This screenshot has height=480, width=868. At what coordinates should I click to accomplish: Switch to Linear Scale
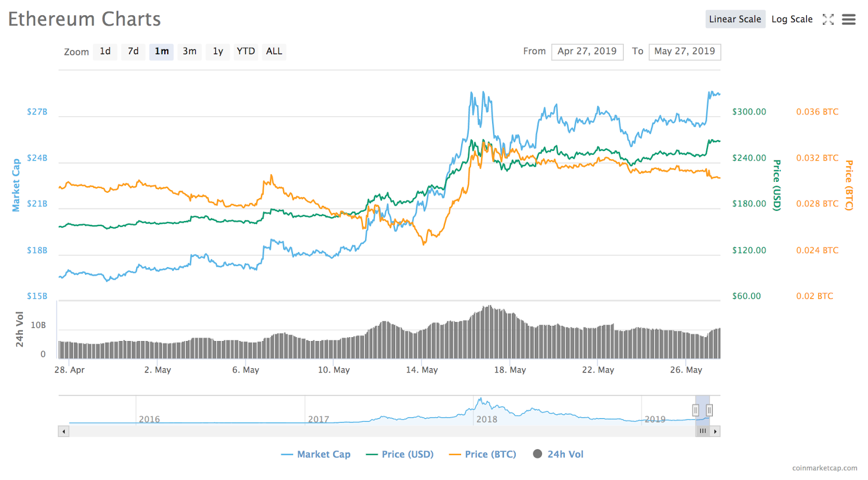tap(735, 19)
